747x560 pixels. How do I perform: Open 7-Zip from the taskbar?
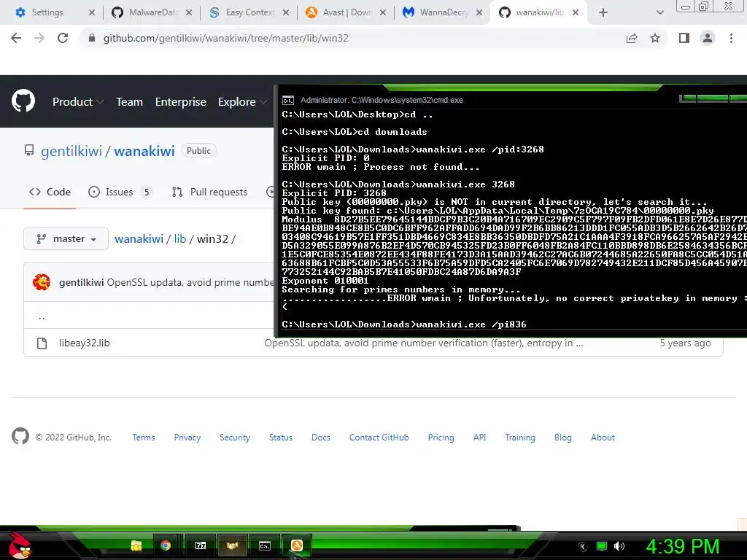coord(201,545)
